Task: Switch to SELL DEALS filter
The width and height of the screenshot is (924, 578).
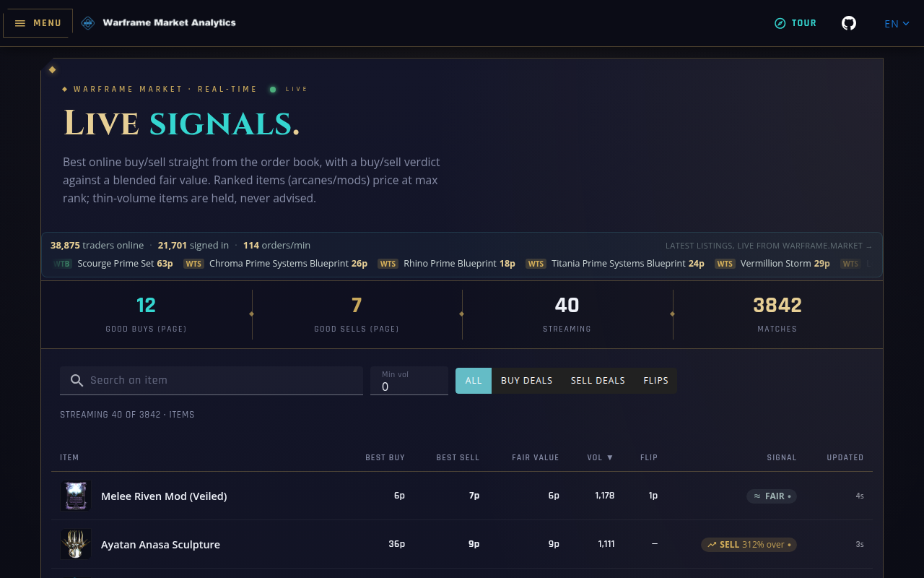Action: [x=598, y=381]
